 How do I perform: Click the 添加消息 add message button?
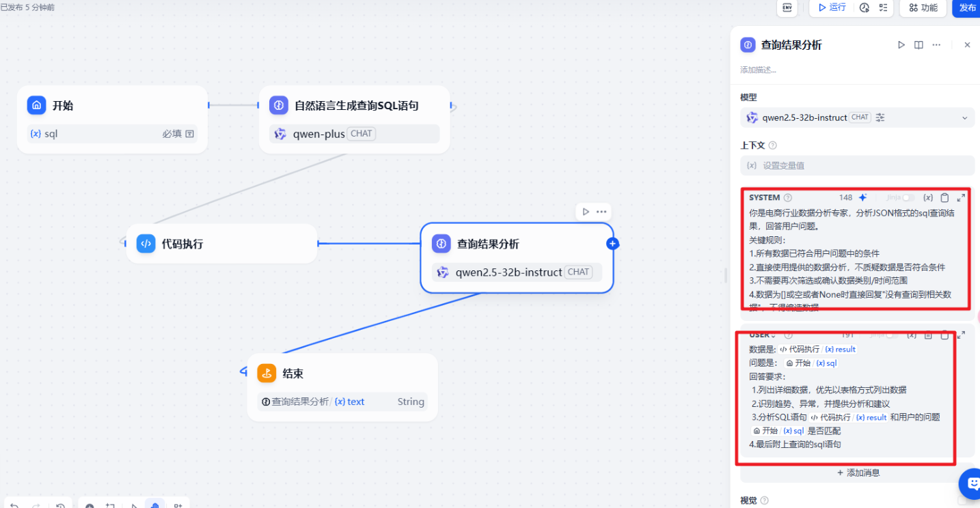(857, 472)
